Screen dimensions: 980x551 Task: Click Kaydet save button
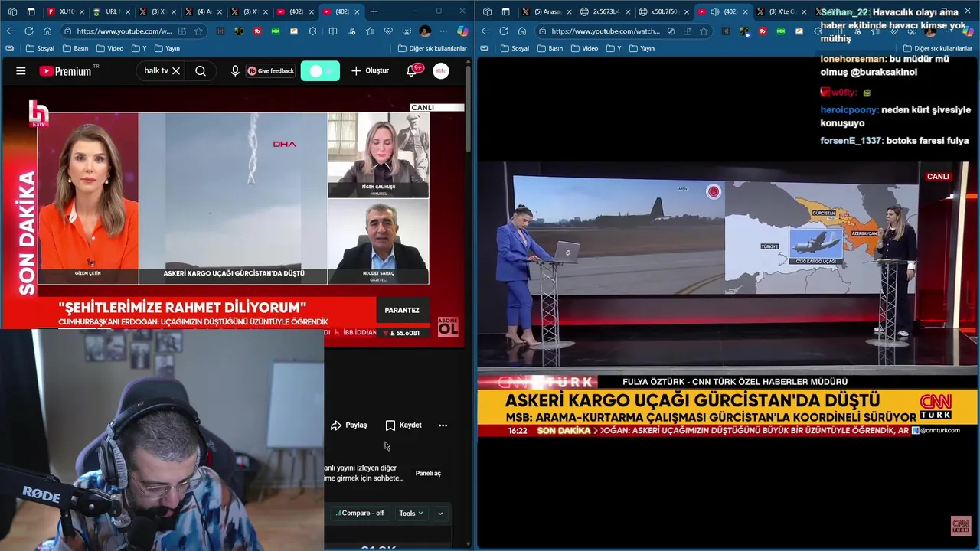pyautogui.click(x=403, y=425)
